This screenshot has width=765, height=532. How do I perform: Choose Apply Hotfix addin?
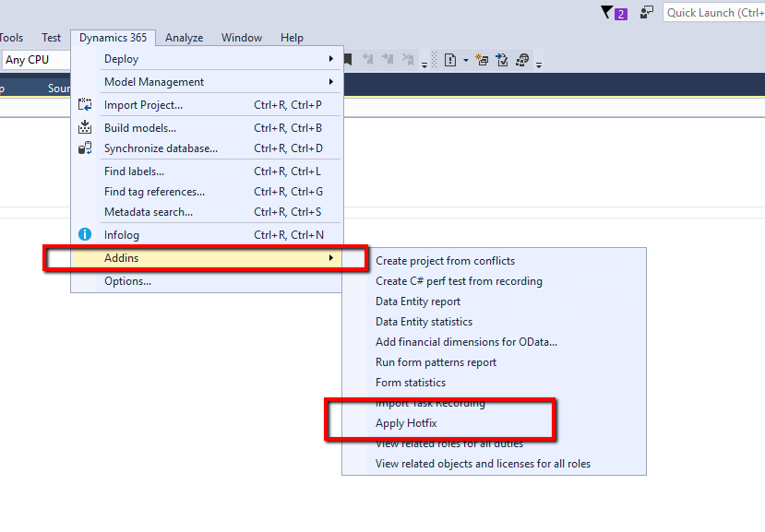click(495, 423)
